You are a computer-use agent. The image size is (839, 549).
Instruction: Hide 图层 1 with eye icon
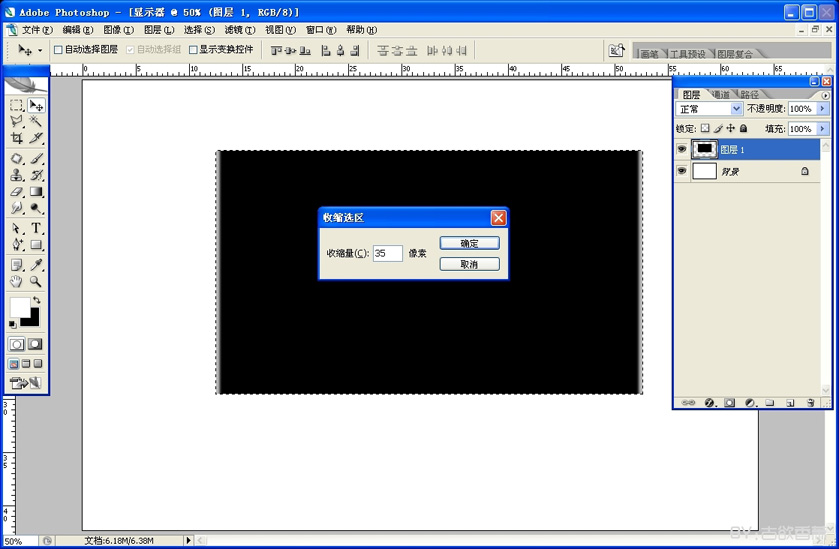[x=682, y=149]
